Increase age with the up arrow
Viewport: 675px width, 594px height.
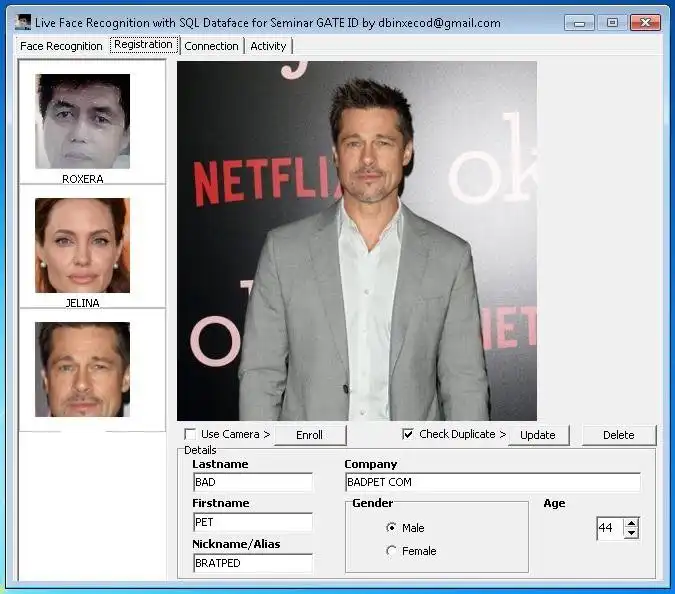(631, 523)
